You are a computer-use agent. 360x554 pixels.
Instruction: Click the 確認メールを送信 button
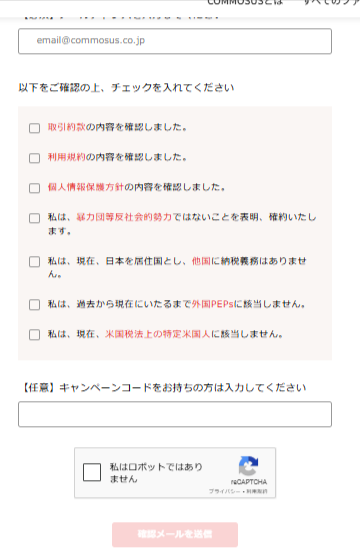pos(175,534)
